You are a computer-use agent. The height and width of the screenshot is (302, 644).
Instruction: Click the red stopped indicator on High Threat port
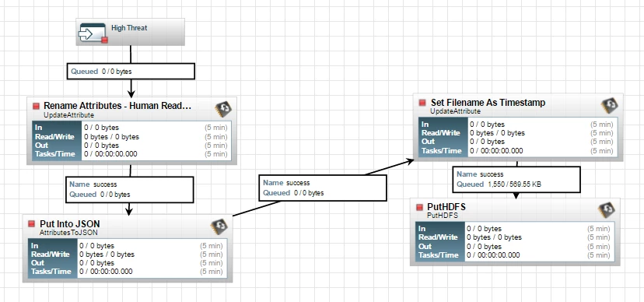click(104, 40)
